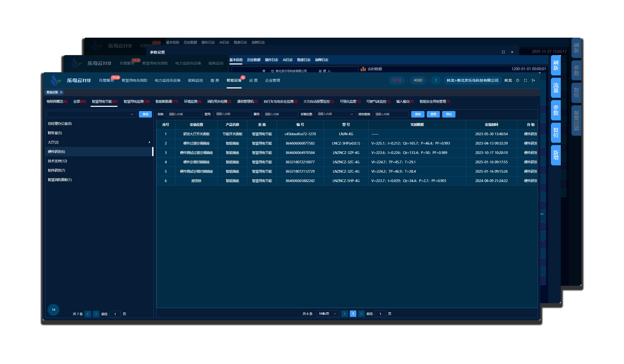This screenshot has width=624, height=364.
Task: Click the 重置 button
Action: pos(433,114)
